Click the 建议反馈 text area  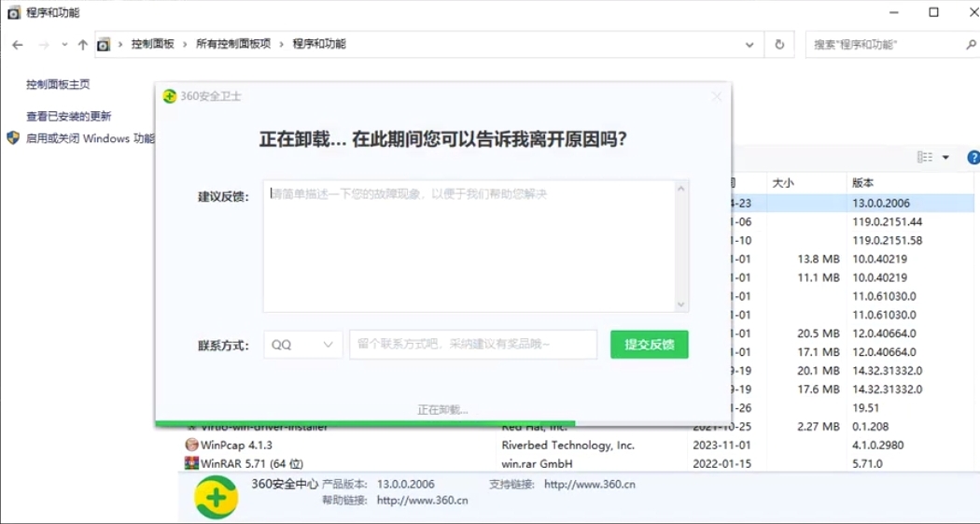[469, 246]
